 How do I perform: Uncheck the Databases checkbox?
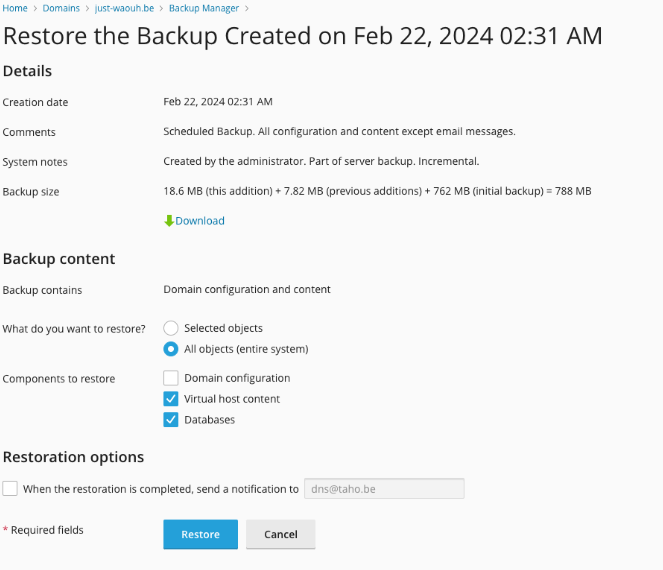(x=171, y=420)
